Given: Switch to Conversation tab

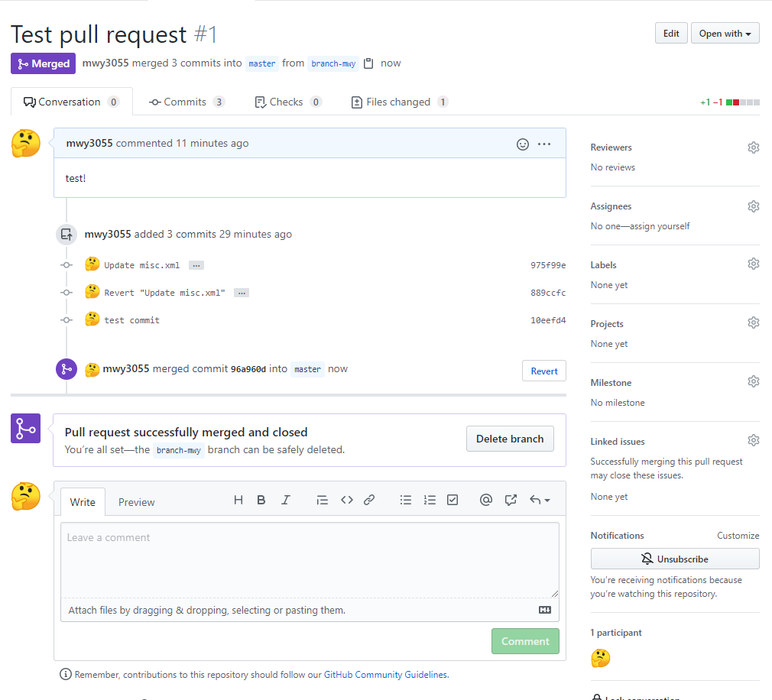Looking at the screenshot, I should point(71,102).
